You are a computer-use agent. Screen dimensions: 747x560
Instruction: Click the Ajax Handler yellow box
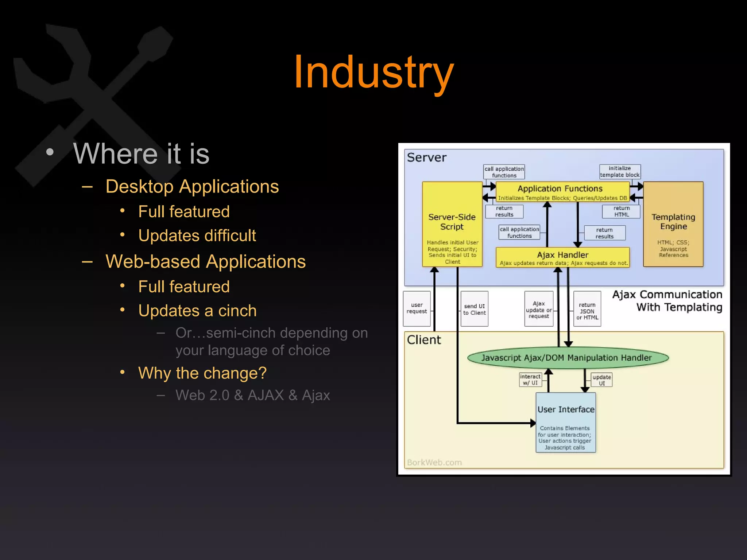pos(562,257)
